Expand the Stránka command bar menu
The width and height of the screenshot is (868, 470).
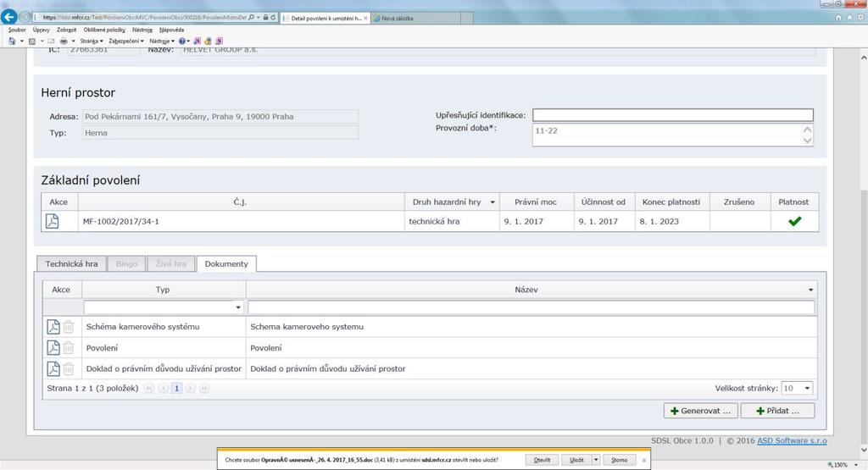tap(92, 41)
